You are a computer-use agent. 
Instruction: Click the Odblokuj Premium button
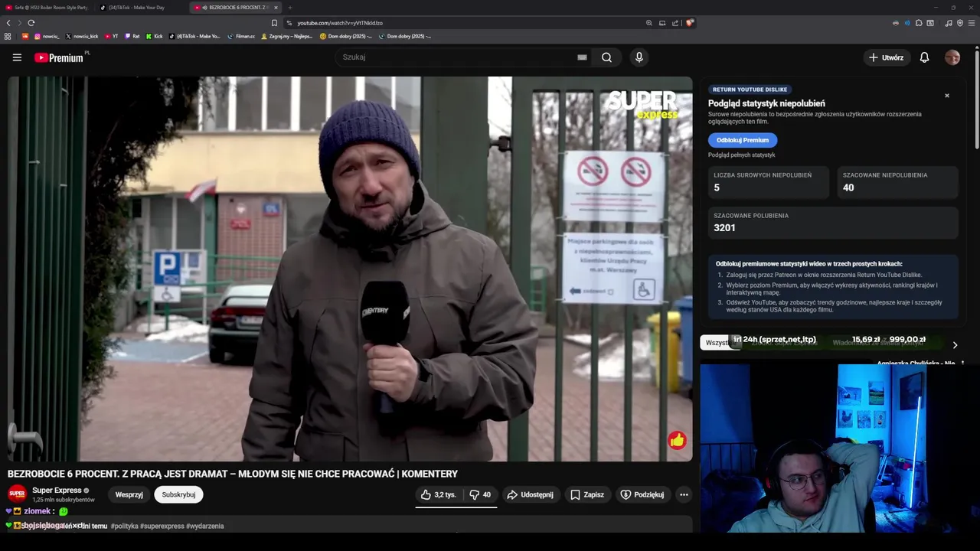743,140
